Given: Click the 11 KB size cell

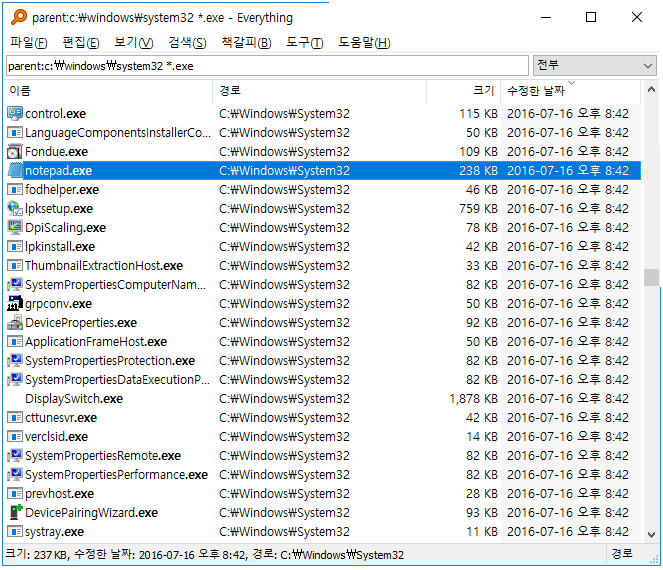Looking at the screenshot, I should 482,532.
